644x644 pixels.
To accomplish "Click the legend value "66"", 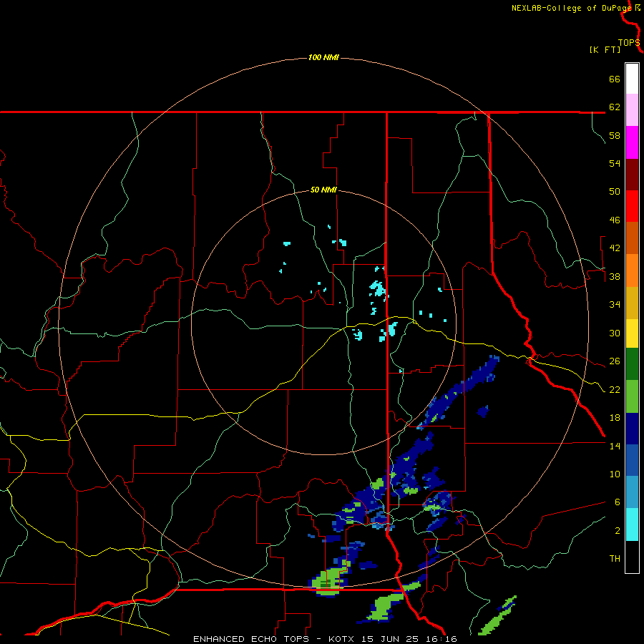I will [x=615, y=79].
